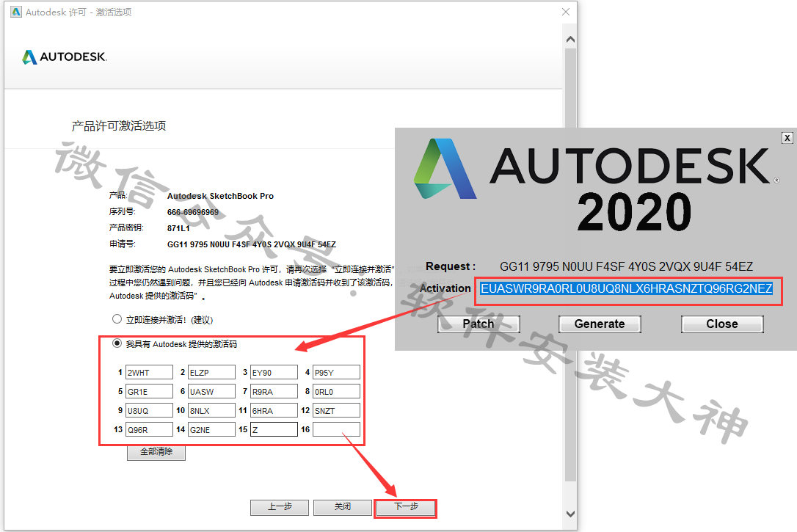Click the Autodesk logo in the license window header
Screen dimensions: 797x532
pos(65,57)
